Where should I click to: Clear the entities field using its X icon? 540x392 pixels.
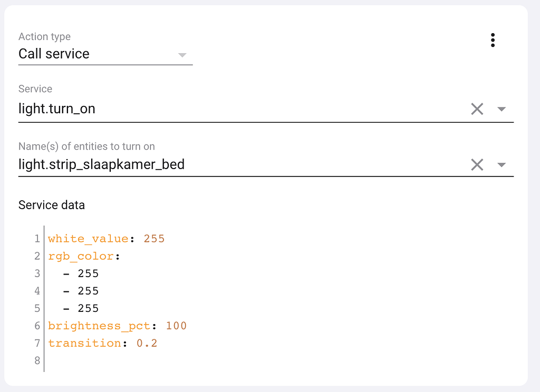tap(477, 164)
